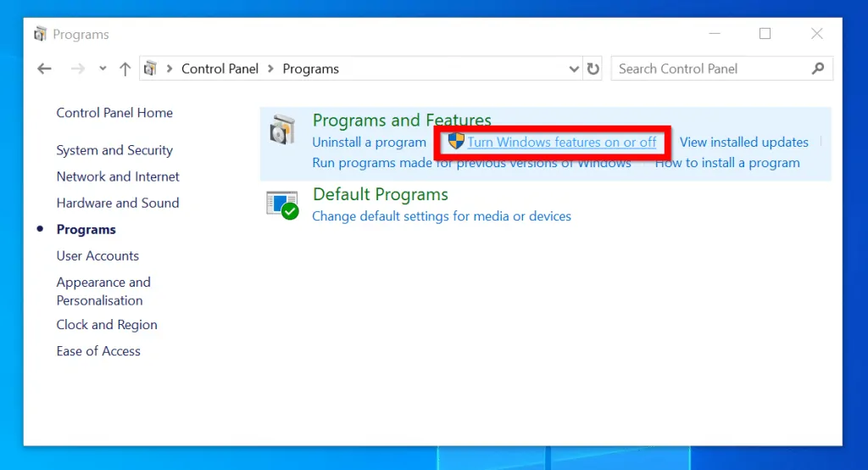Go up one level with up arrow

[x=125, y=70]
